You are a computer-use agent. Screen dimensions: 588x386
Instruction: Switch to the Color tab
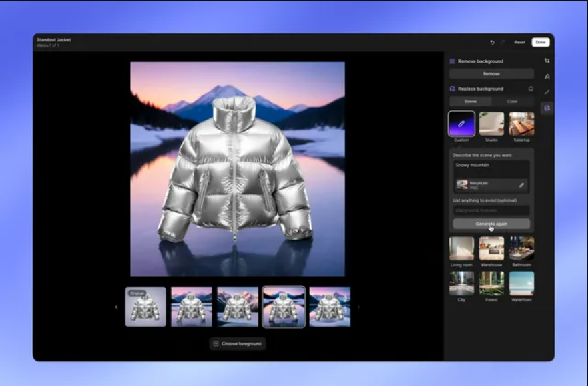pos(512,102)
